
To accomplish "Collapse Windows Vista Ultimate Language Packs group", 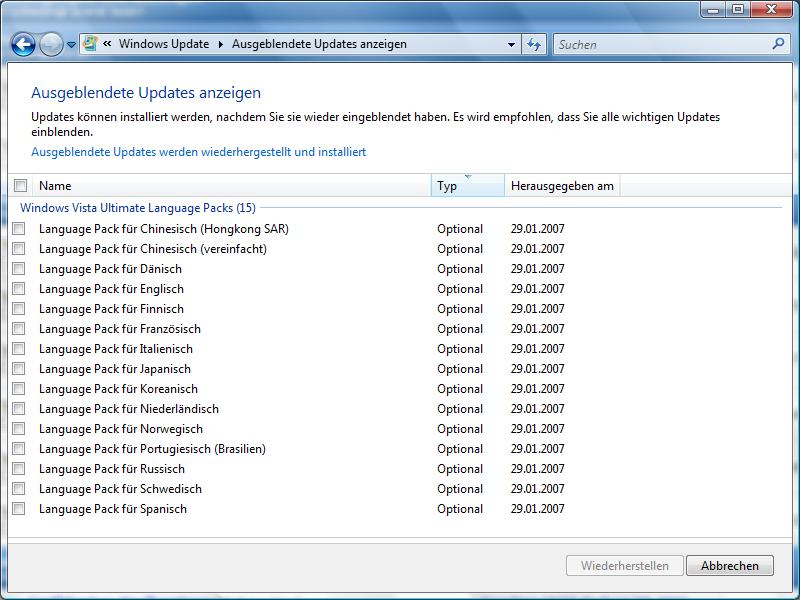I will click(x=138, y=208).
